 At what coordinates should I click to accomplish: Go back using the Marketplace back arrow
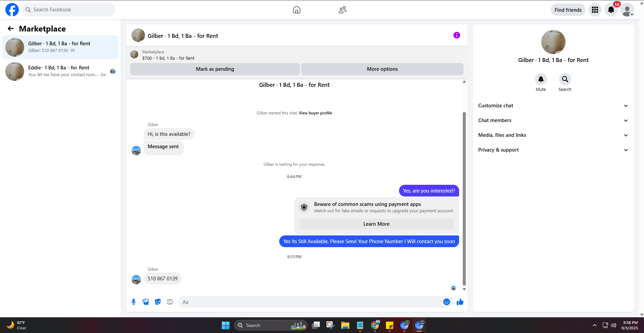(11, 29)
